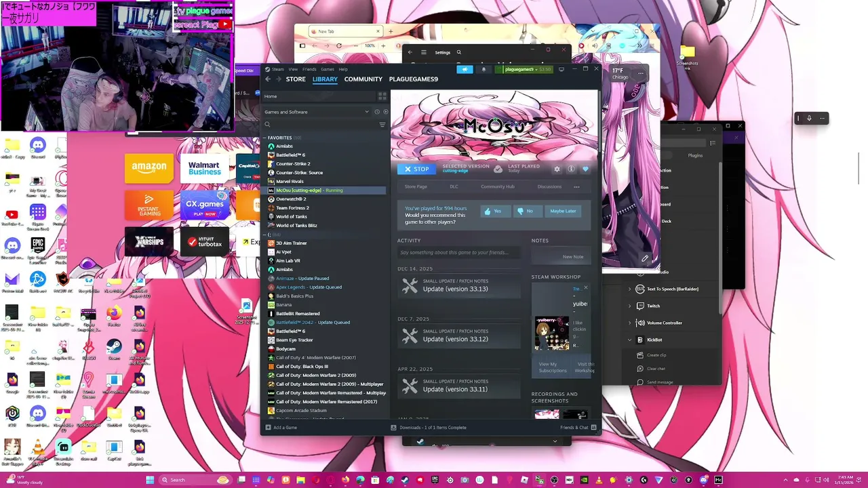This screenshot has height=488, width=868.
Task: Select Bodycam in library list
Action: click(285, 349)
